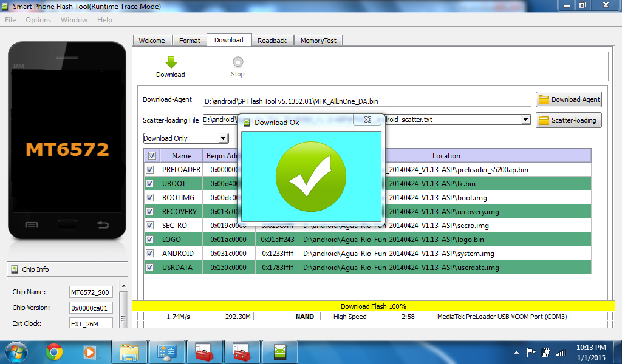Viewport: 622px width, 364px height.
Task: Select the system.img location cell
Action: coord(446,253)
